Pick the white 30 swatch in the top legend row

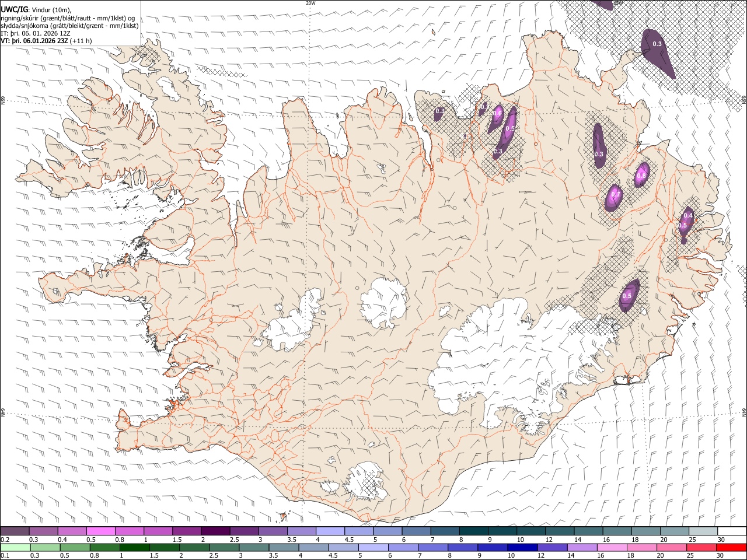pyautogui.click(x=731, y=531)
